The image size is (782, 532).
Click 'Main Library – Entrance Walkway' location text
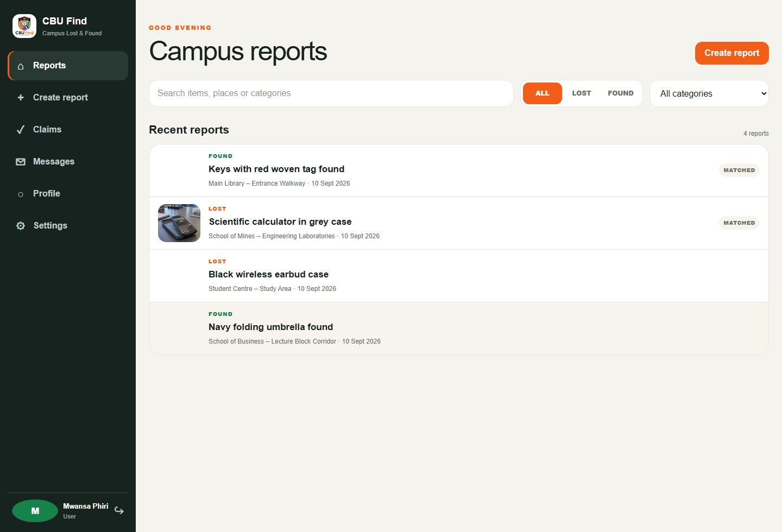[257, 183]
